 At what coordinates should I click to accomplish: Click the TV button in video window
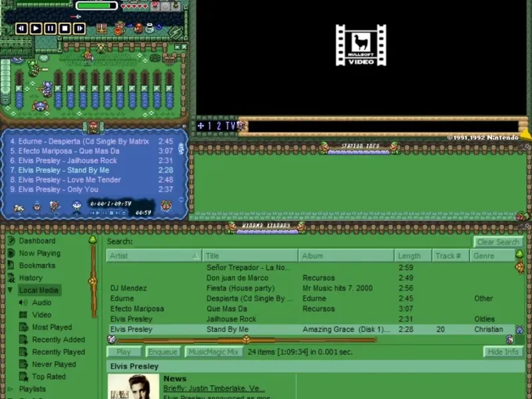click(x=230, y=126)
